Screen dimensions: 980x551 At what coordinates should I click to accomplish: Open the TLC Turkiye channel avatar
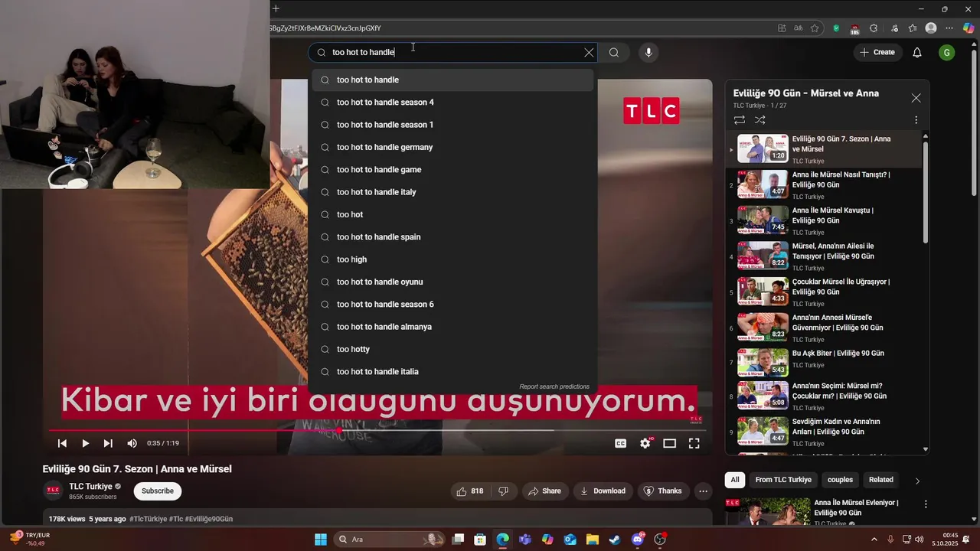pyautogui.click(x=53, y=491)
